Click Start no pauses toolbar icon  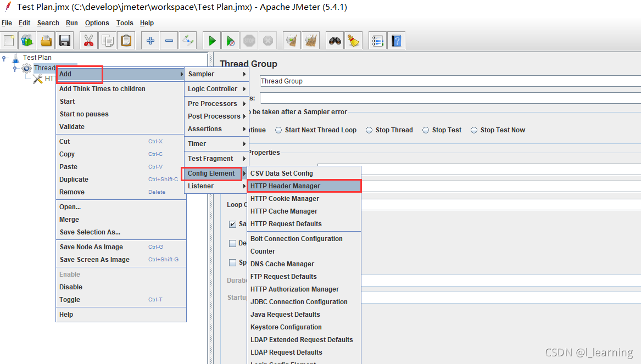[x=230, y=41]
